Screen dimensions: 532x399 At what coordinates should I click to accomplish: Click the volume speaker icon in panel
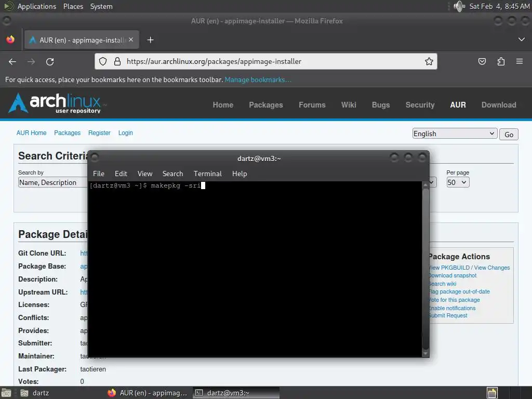459,6
